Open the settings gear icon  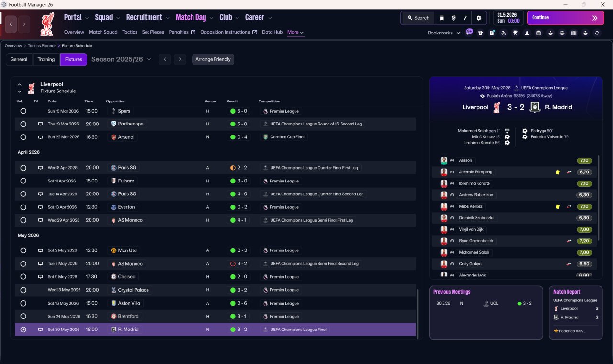pyautogui.click(x=478, y=18)
